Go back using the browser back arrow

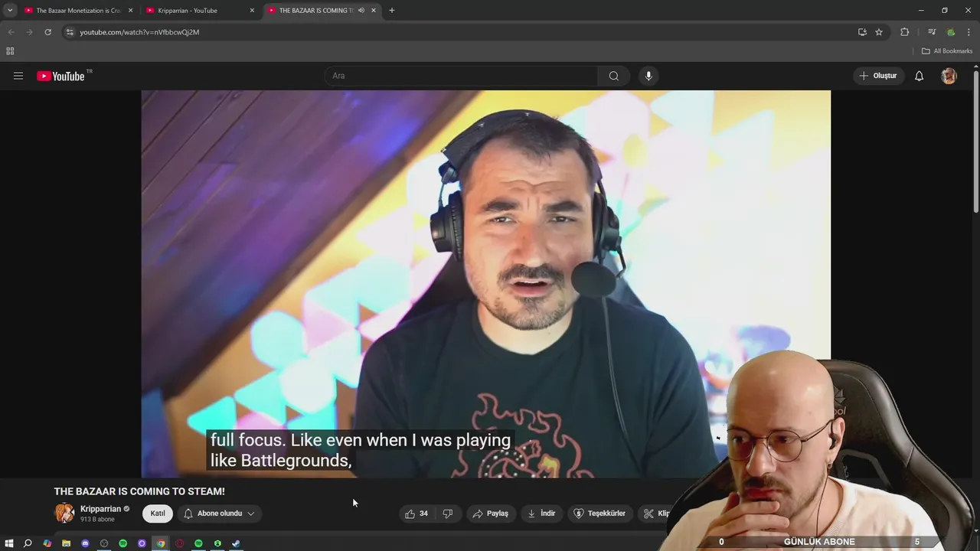click(x=11, y=32)
